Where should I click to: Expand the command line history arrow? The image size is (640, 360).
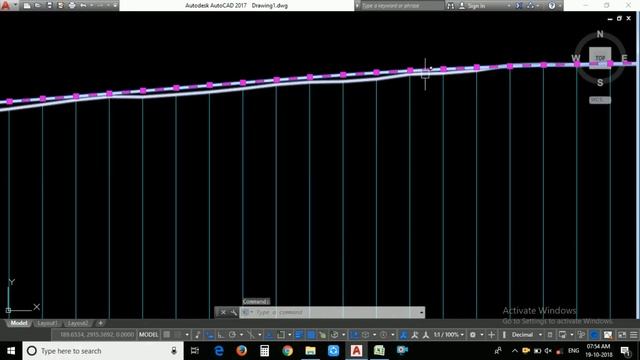(421, 313)
